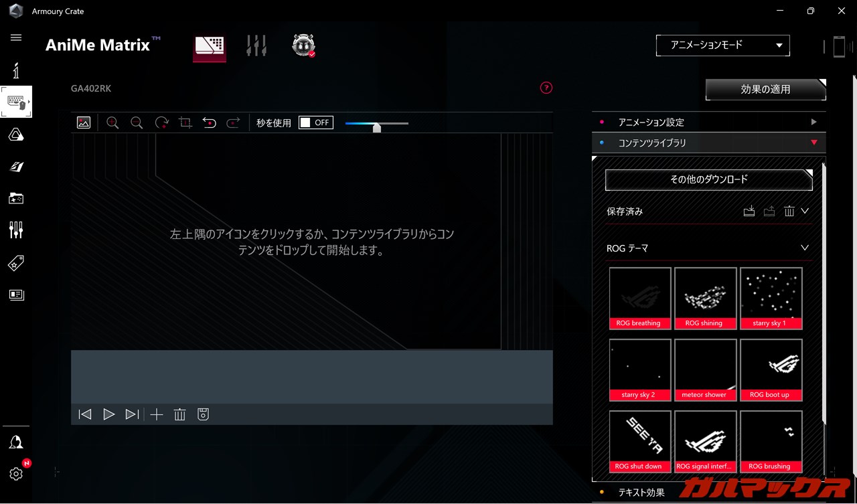Screen dimensions: 857x504
Task: Switch to the equalizer sliders tab at top
Action: [256, 46]
